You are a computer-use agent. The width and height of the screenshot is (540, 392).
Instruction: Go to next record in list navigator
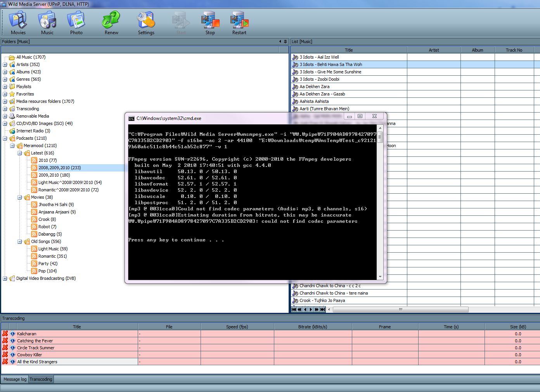311,309
